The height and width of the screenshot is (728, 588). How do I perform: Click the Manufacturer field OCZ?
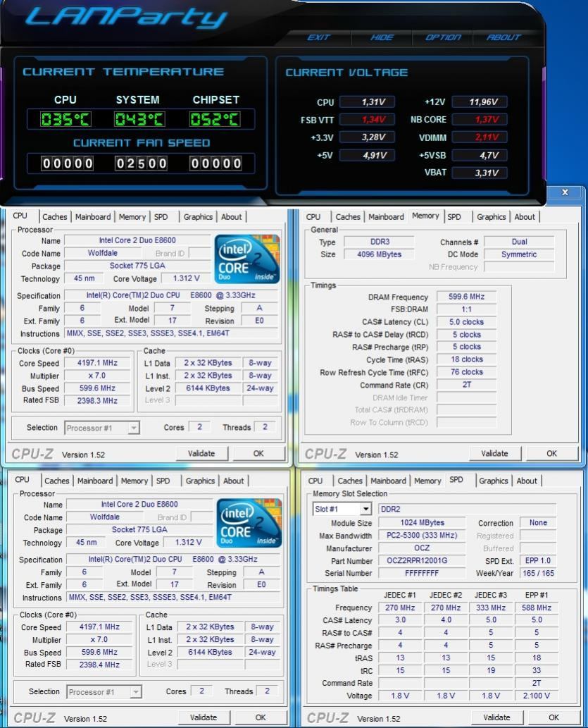point(422,548)
